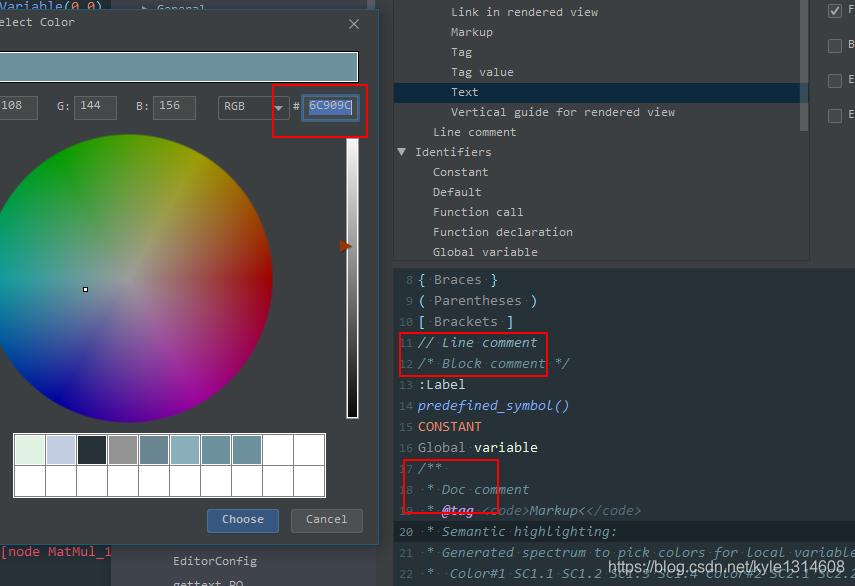Click ':Label' in the preview
Viewport: 855px width, 586px height.
click(442, 385)
